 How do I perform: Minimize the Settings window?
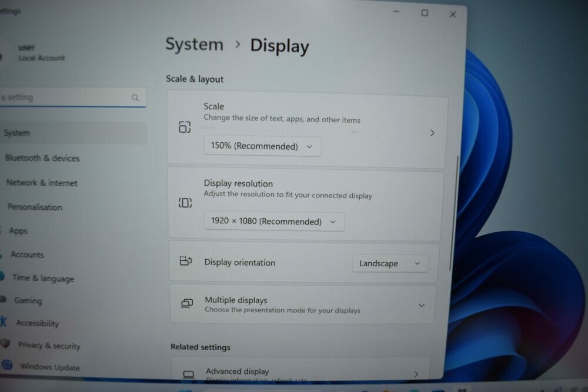click(x=396, y=12)
